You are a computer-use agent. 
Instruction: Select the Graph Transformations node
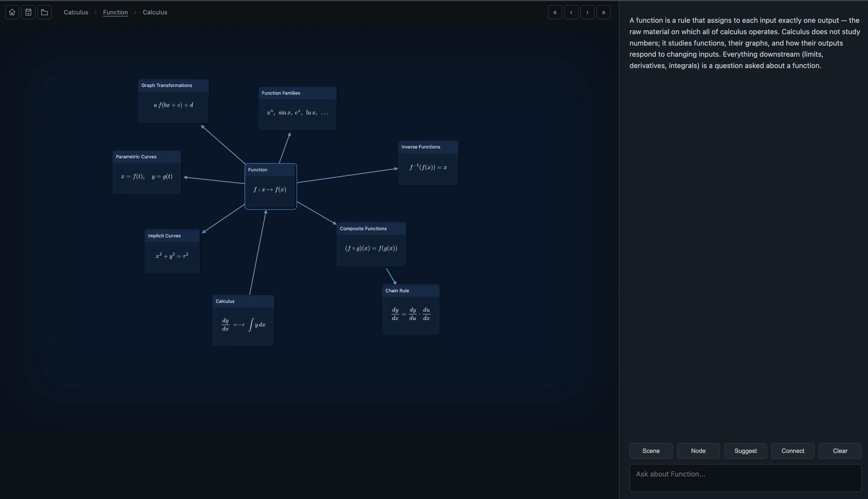point(173,101)
